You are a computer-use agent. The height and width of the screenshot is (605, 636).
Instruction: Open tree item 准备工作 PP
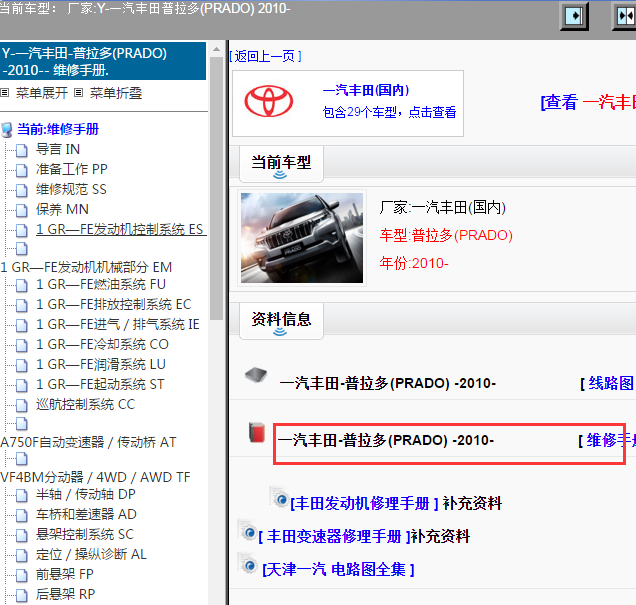[72, 169]
